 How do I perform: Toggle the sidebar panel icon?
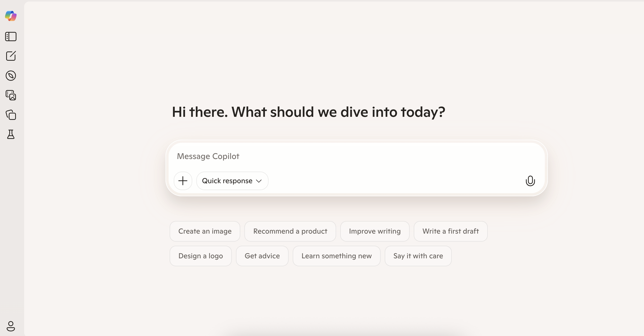click(x=11, y=37)
